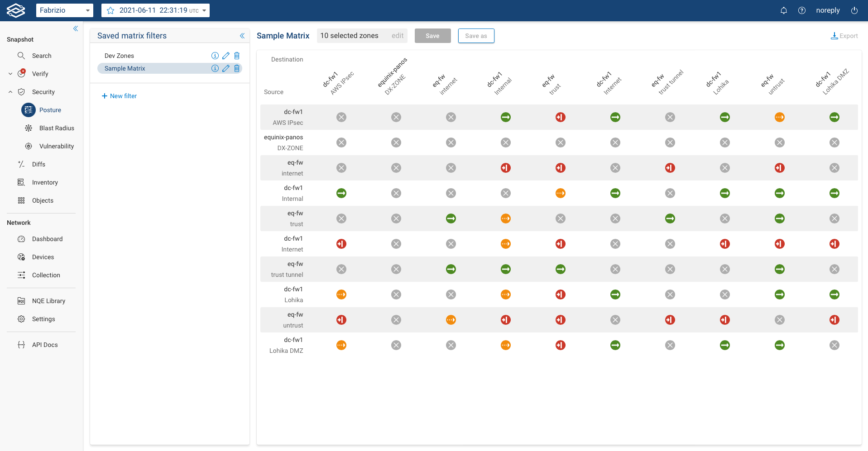Open the snapshot timestamp dropdown
This screenshot has width=868, height=451.
pyautogui.click(x=204, y=10)
